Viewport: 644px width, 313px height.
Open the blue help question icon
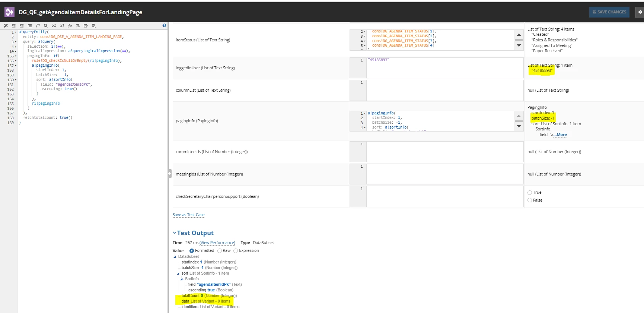[164, 25]
